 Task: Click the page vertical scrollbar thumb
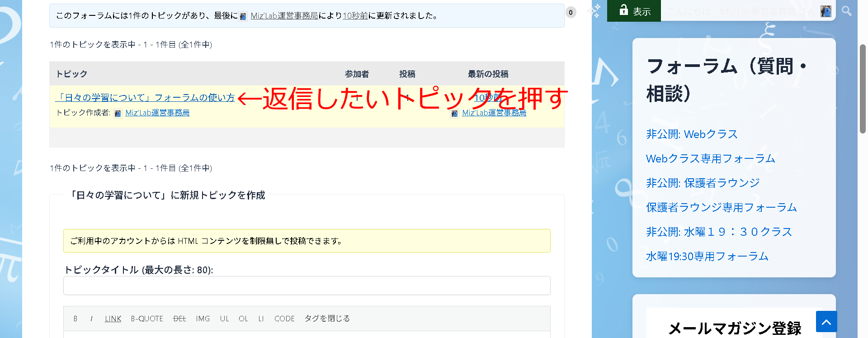coord(863,89)
